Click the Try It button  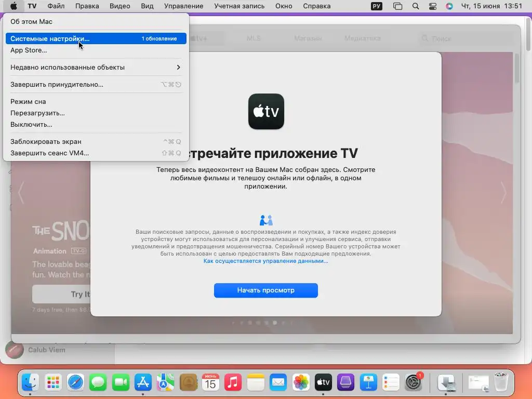(x=62, y=294)
